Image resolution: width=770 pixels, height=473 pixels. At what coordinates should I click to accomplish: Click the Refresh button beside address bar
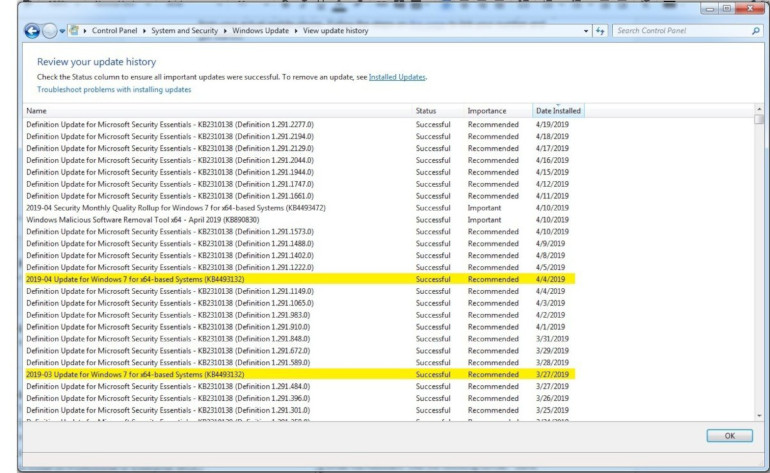click(600, 31)
